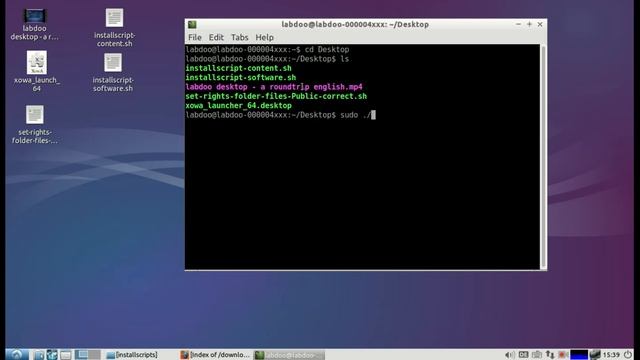
Task: Click the iconify all windows panel icon
Action: pyautogui.click(x=66, y=355)
